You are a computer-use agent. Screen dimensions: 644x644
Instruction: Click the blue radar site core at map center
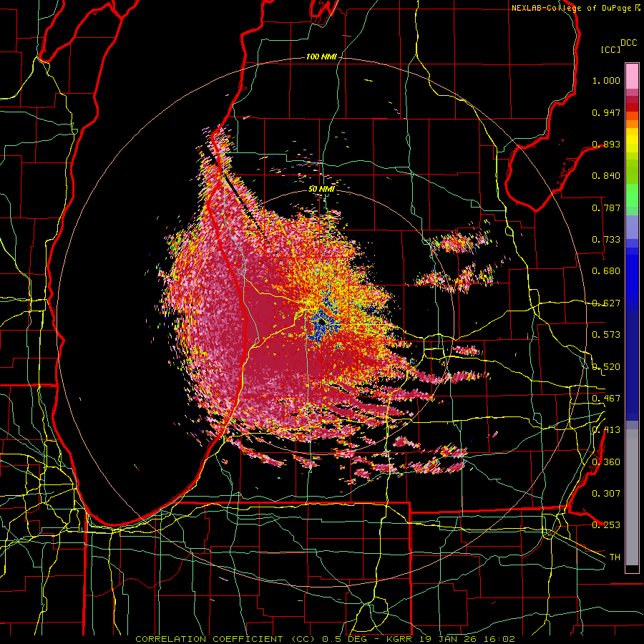pos(323,323)
